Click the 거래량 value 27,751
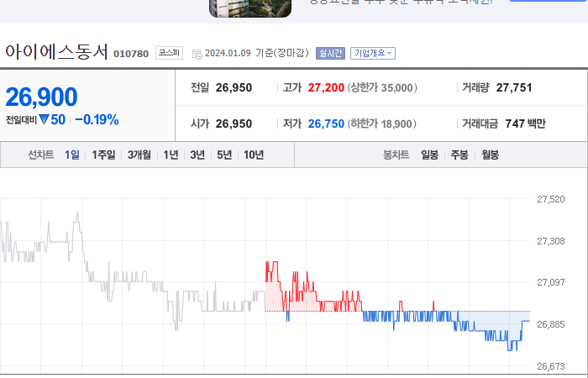Viewport: 588px width, 378px height. pos(514,87)
